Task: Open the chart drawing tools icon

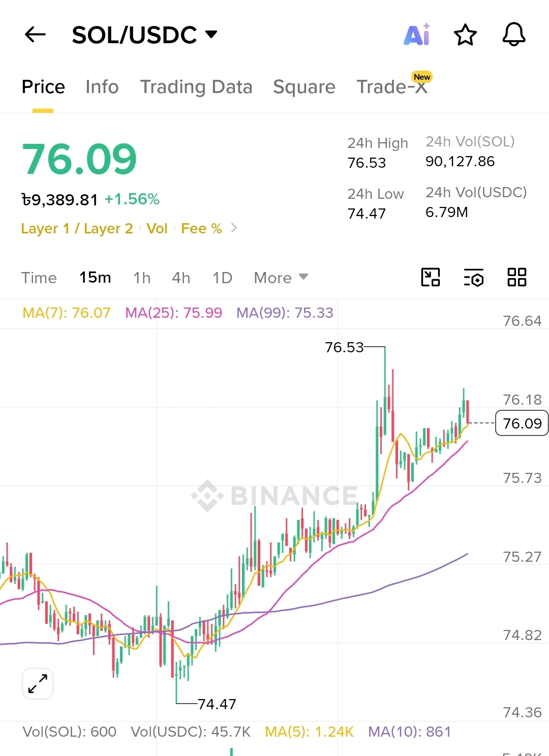Action: [x=431, y=277]
